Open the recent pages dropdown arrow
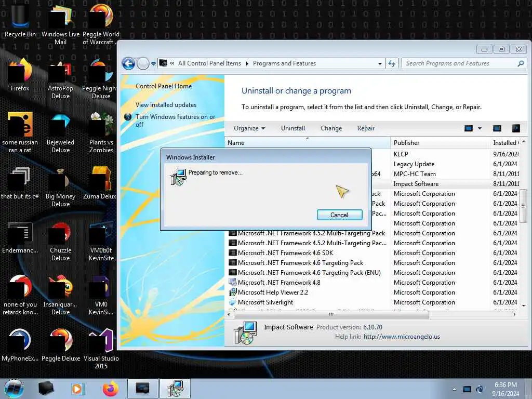Image resolution: width=532 pixels, height=399 pixels. pyautogui.click(x=153, y=63)
